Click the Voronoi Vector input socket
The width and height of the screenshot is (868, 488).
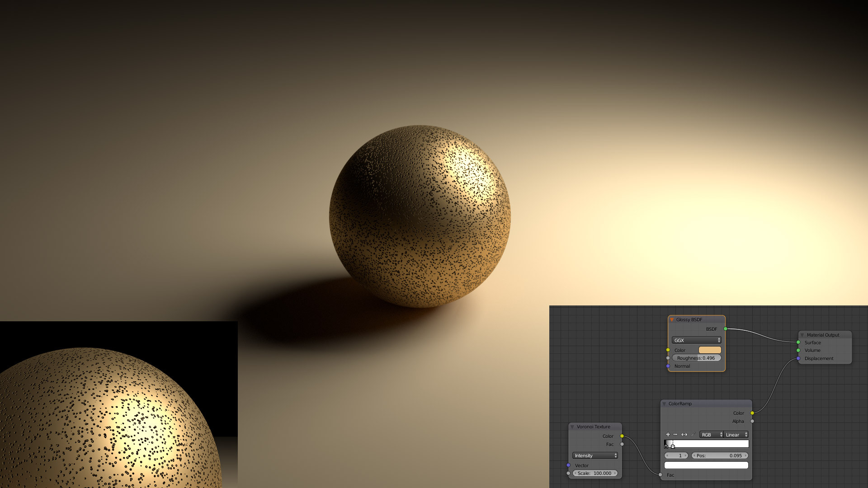(569, 465)
